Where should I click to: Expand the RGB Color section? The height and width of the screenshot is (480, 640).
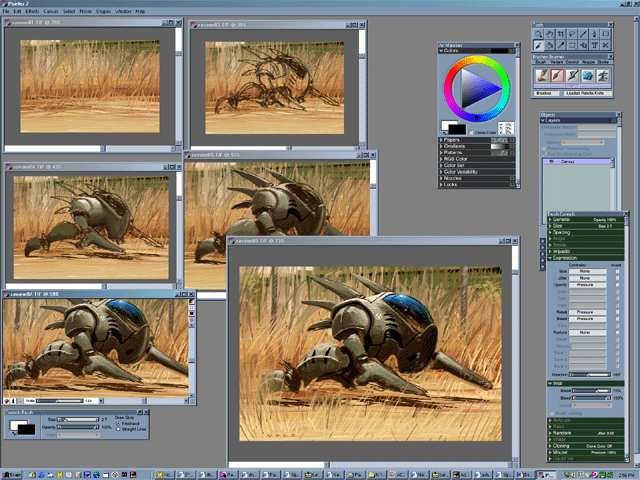(x=441, y=159)
